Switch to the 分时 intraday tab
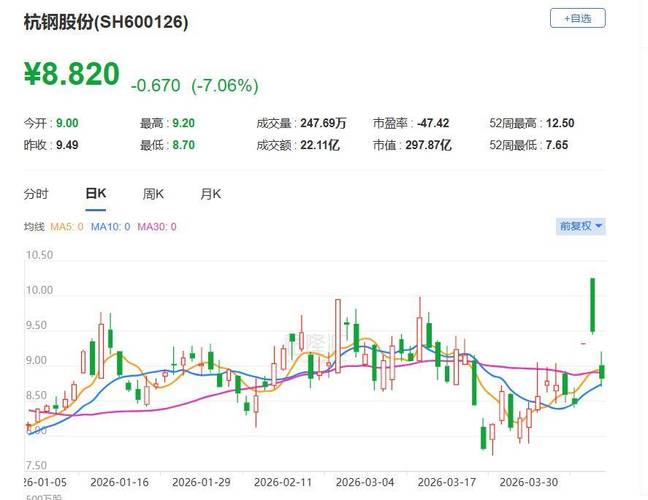648x500 pixels. click(36, 193)
